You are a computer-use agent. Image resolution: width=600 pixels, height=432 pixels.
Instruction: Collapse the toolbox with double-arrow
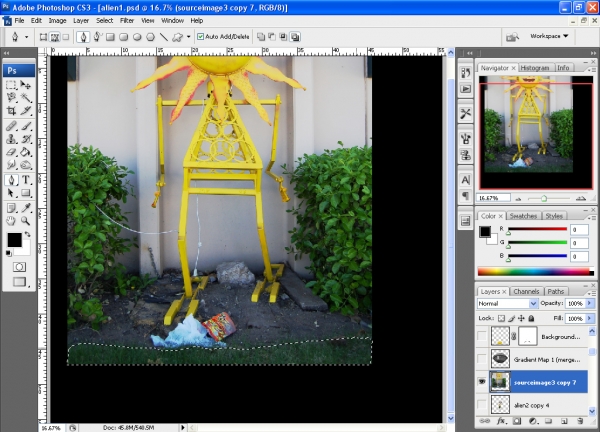pyautogui.click(x=7, y=53)
